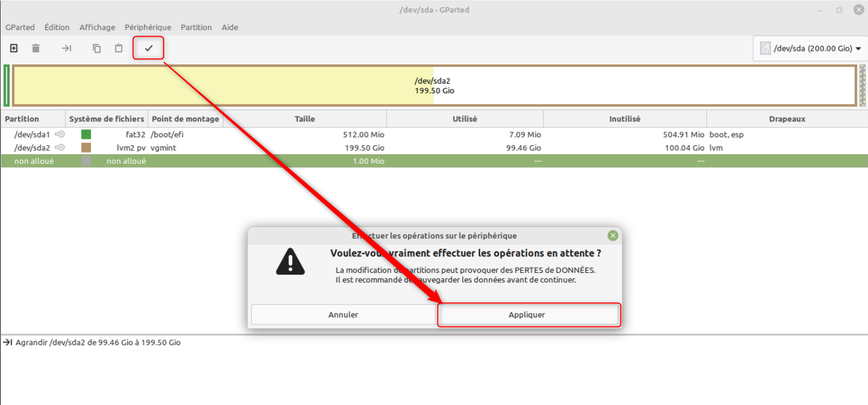Open the Périphérique menu
The height and width of the screenshot is (405, 868).
pos(147,27)
